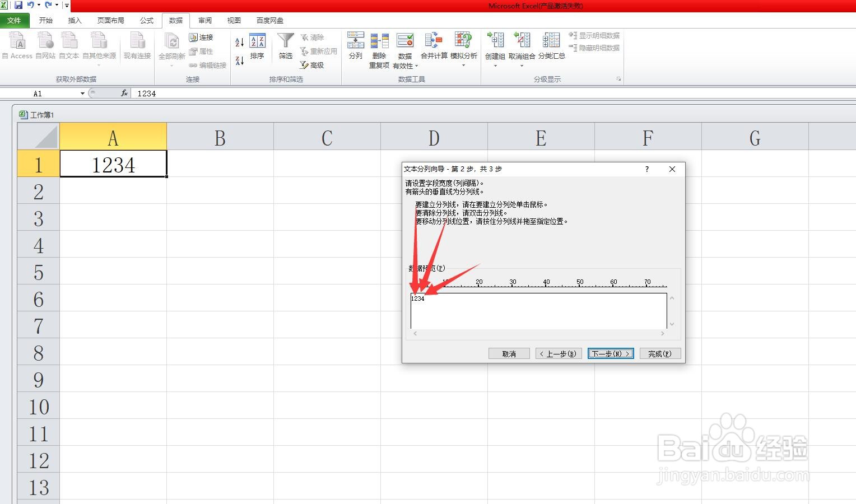Expand the Undo history dropdown arrow
Image resolution: width=856 pixels, height=504 pixels.
click(39, 5)
